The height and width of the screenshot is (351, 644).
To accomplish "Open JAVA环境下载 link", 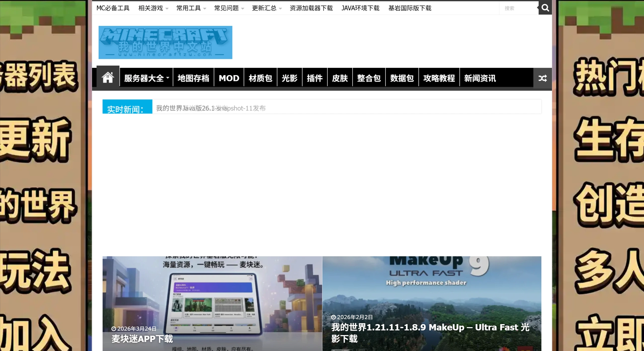I will point(360,8).
